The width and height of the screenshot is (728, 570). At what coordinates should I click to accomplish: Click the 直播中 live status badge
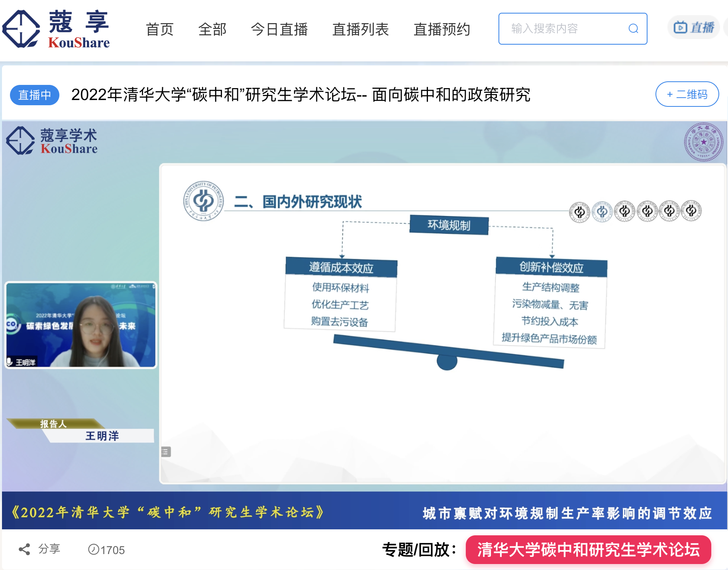tap(34, 94)
